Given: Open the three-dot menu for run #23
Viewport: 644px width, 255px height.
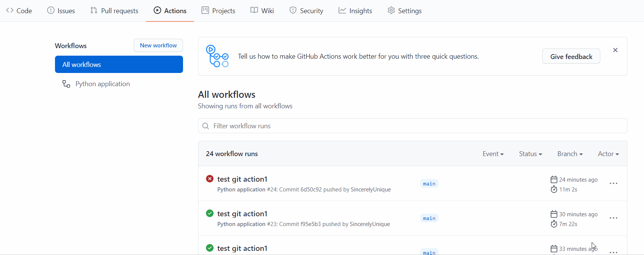Looking at the screenshot, I should point(613,218).
